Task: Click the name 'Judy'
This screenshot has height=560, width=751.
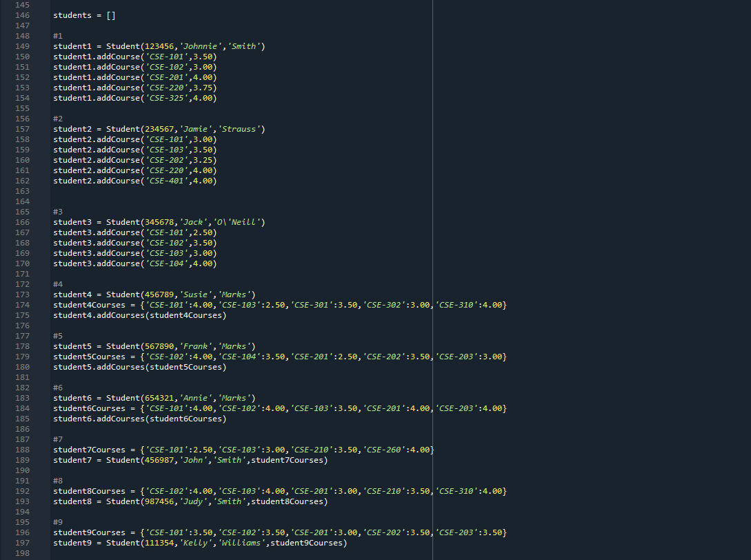Action: click(193, 501)
